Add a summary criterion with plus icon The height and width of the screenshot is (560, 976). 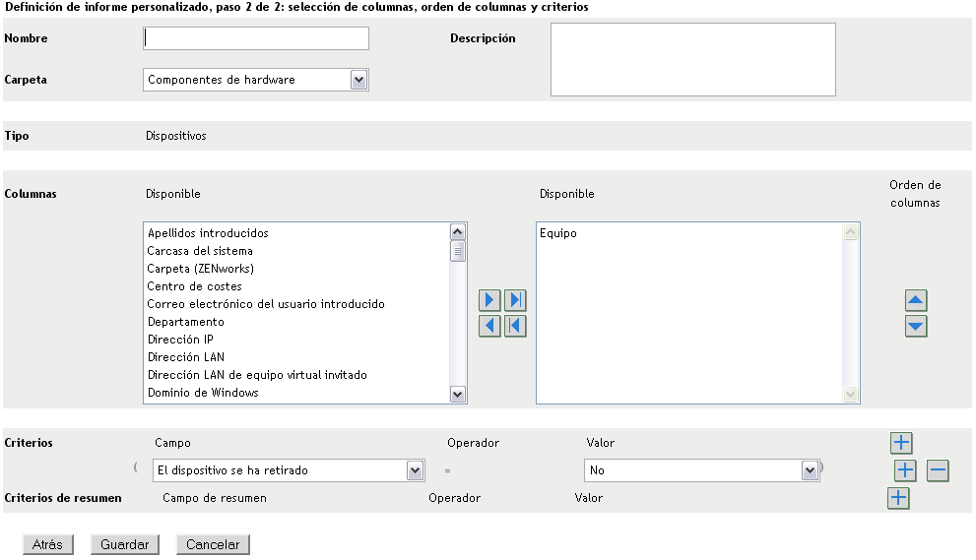pyautogui.click(x=898, y=498)
